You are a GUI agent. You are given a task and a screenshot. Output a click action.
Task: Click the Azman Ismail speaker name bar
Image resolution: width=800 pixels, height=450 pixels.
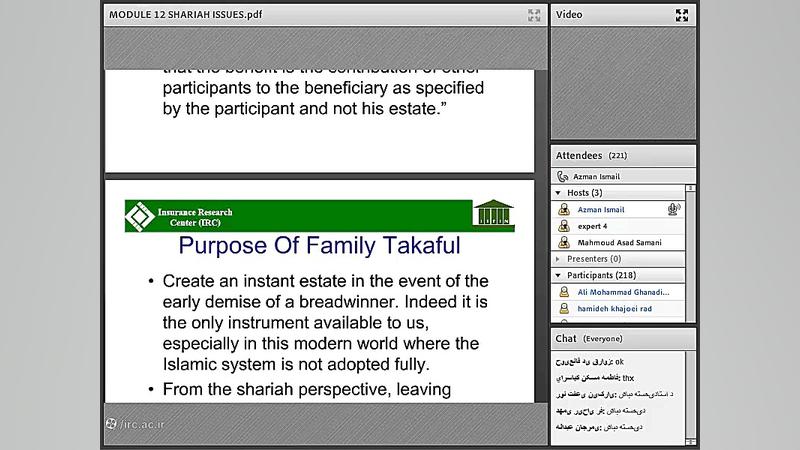(623, 177)
